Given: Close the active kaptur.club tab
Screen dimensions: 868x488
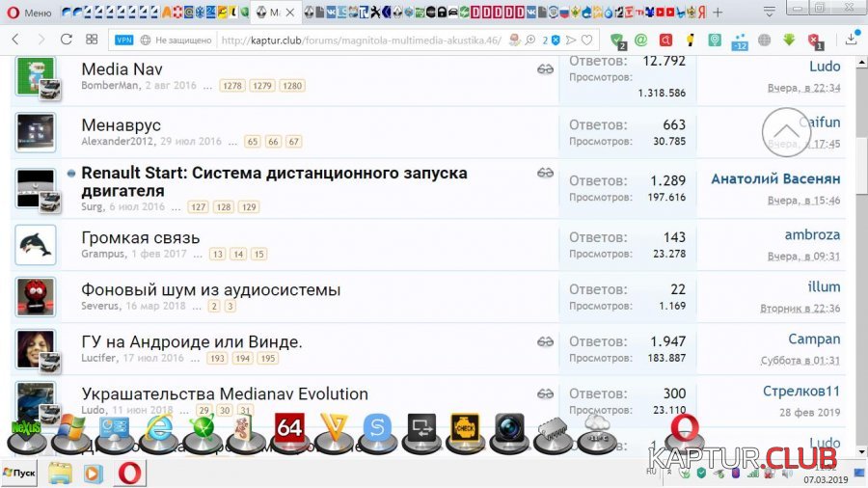Looking at the screenshot, I should [x=289, y=13].
